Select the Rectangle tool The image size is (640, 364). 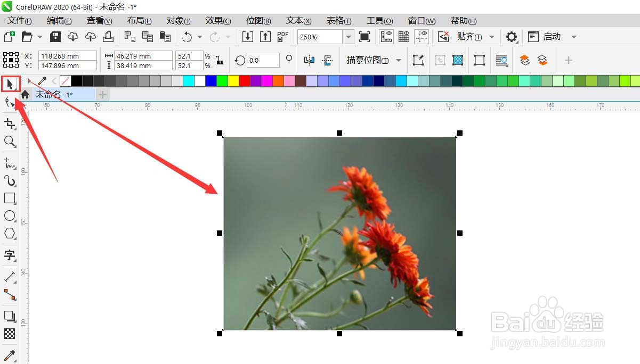[x=10, y=198]
